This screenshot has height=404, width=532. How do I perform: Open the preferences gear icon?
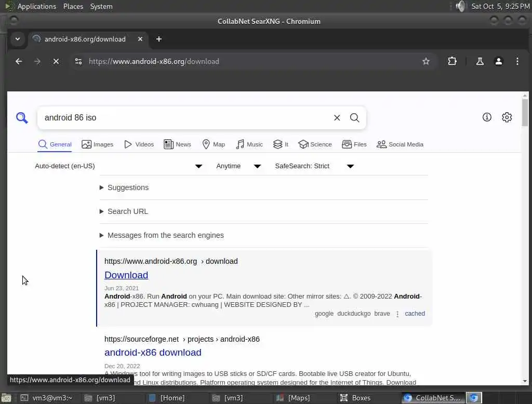coord(507,117)
